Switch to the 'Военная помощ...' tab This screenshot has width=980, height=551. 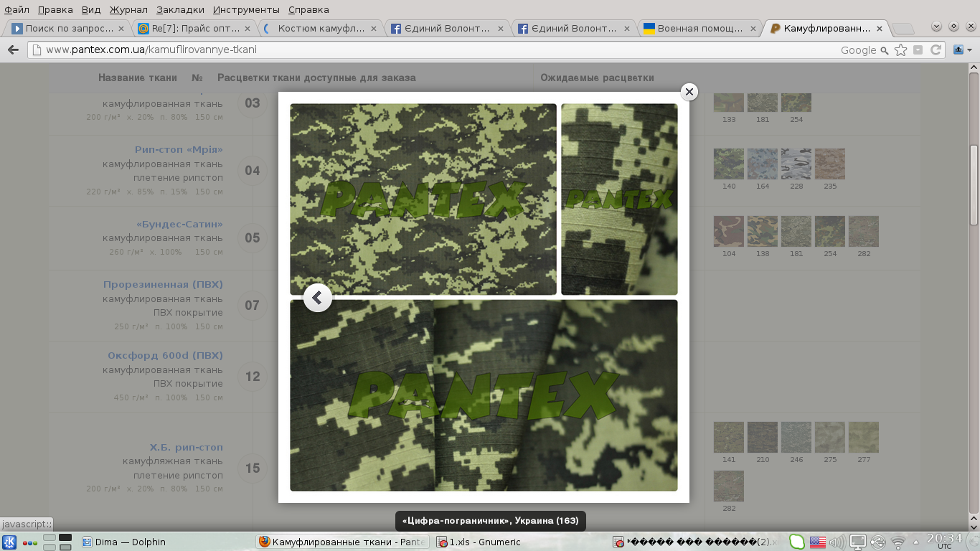(699, 29)
